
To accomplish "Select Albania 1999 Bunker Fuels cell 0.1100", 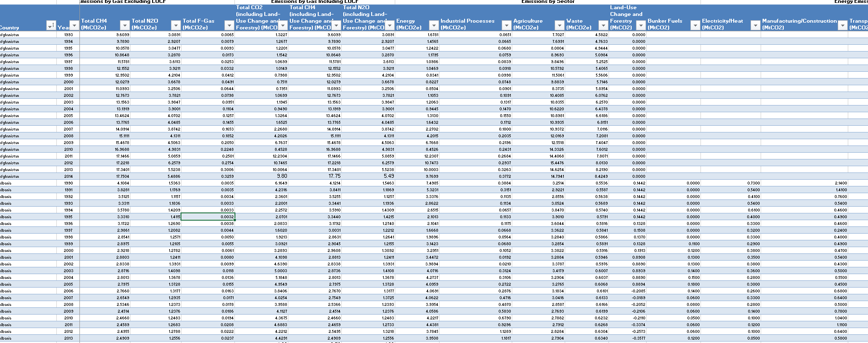I will pos(674,244).
